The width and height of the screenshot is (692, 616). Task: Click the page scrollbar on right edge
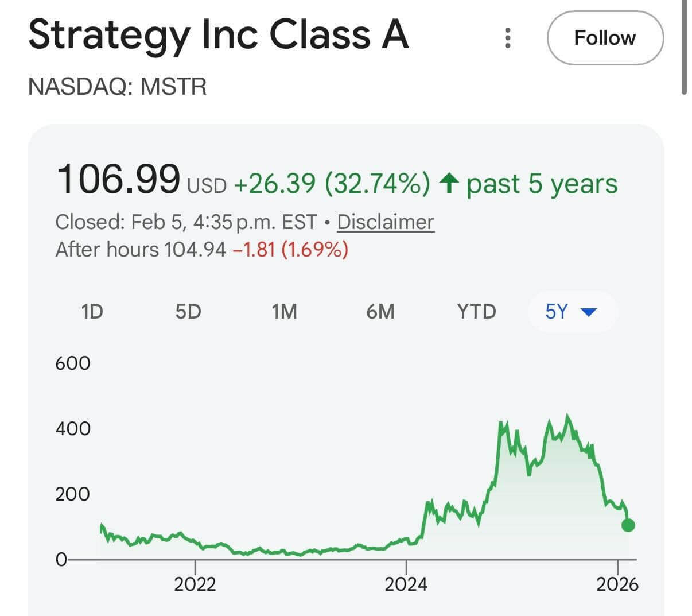coord(684,47)
